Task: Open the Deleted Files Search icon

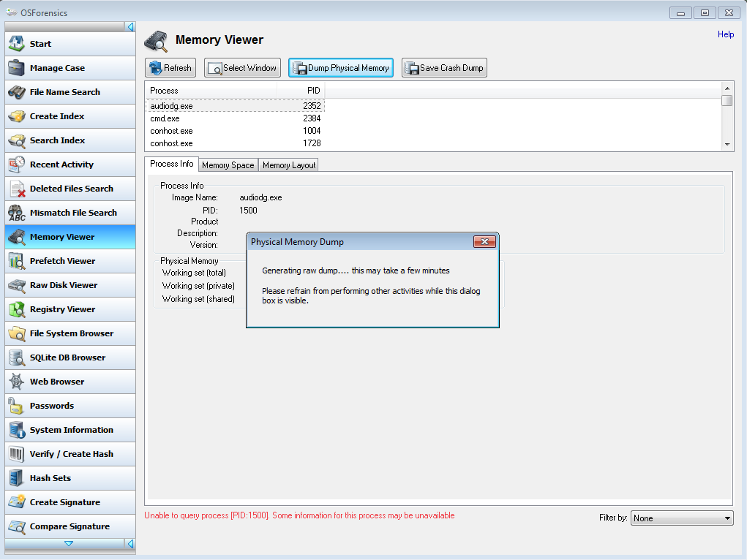Action: 17,189
